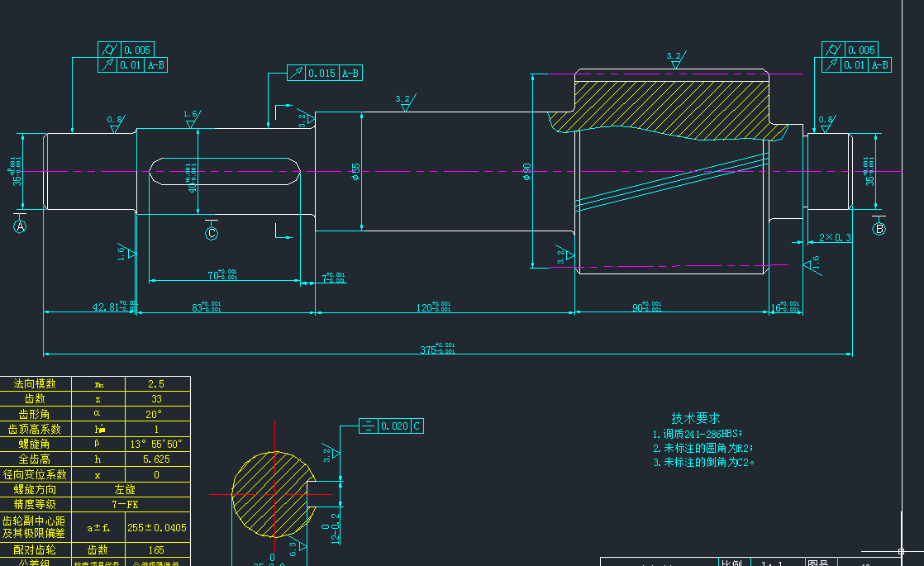
Task: Click the hatched keyway cross-section circle
Action: click(x=273, y=495)
